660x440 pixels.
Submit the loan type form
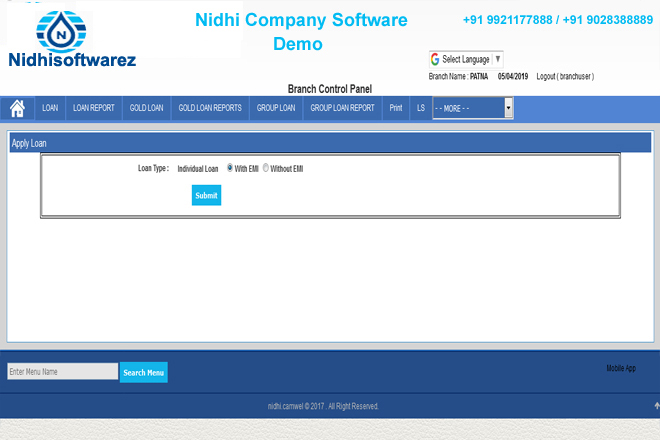coord(206,195)
